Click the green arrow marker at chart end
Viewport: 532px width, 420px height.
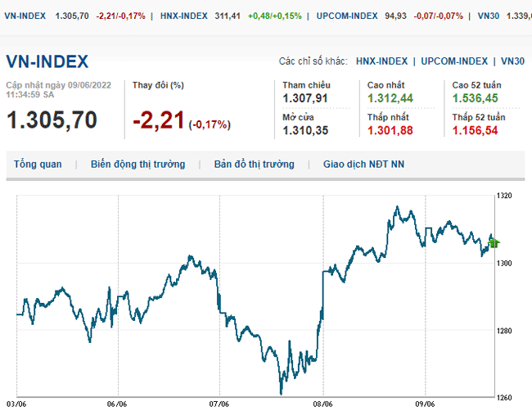pos(494,242)
